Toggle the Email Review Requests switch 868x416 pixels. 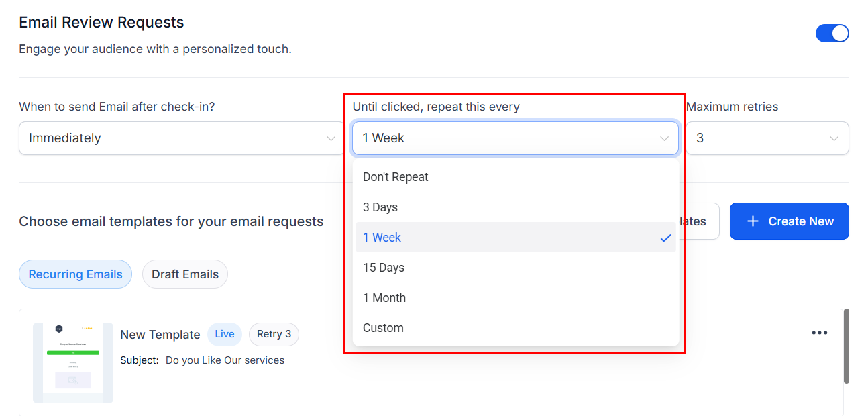832,34
